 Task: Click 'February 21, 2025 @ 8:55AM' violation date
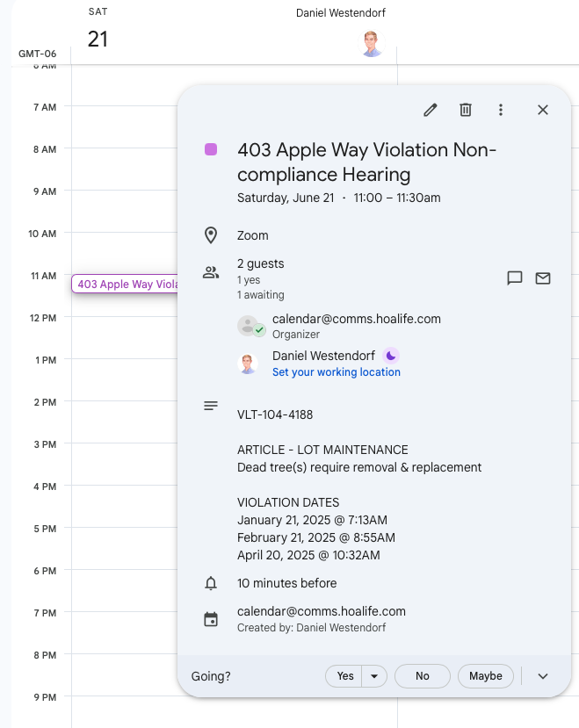pos(316,537)
